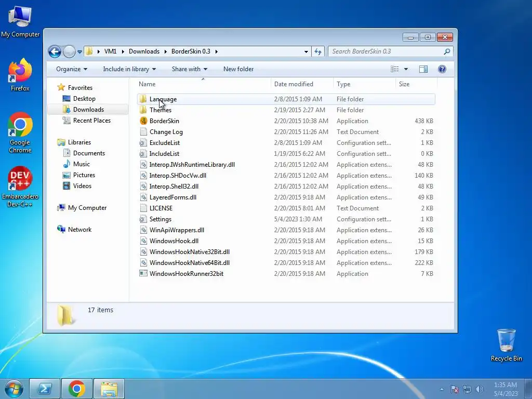Open PowerShell from the taskbar

pyautogui.click(x=45, y=389)
